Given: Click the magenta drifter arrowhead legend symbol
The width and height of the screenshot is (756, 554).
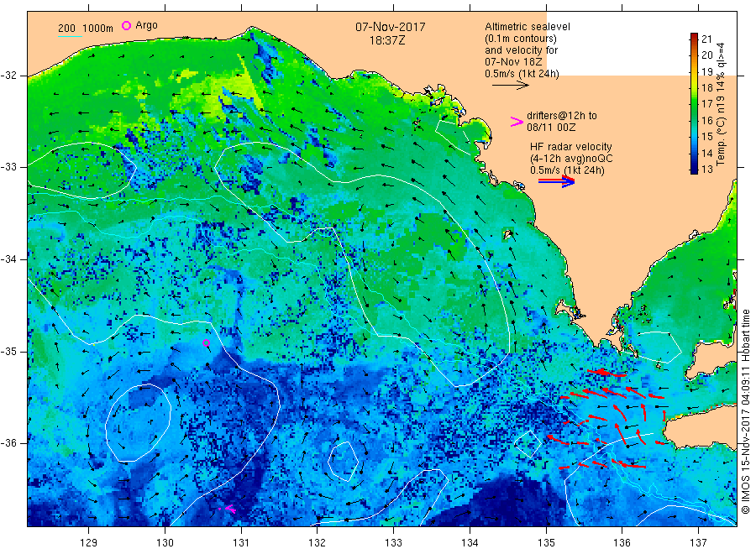Looking at the screenshot, I should click(x=517, y=122).
